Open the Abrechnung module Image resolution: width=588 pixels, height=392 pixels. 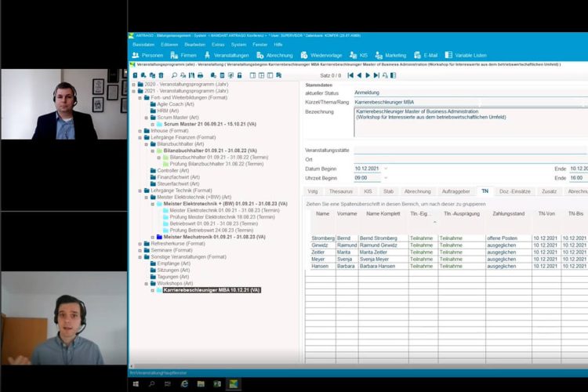[274, 55]
